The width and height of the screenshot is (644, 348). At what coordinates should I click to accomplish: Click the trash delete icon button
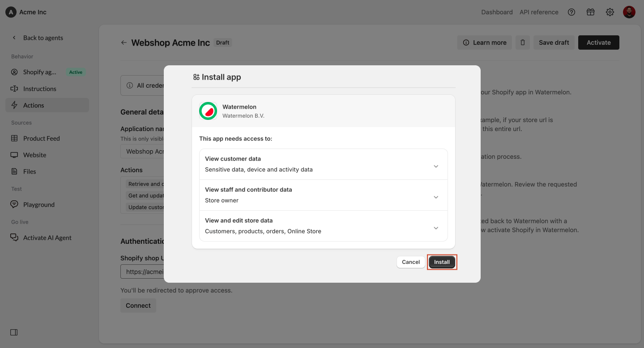pyautogui.click(x=523, y=42)
